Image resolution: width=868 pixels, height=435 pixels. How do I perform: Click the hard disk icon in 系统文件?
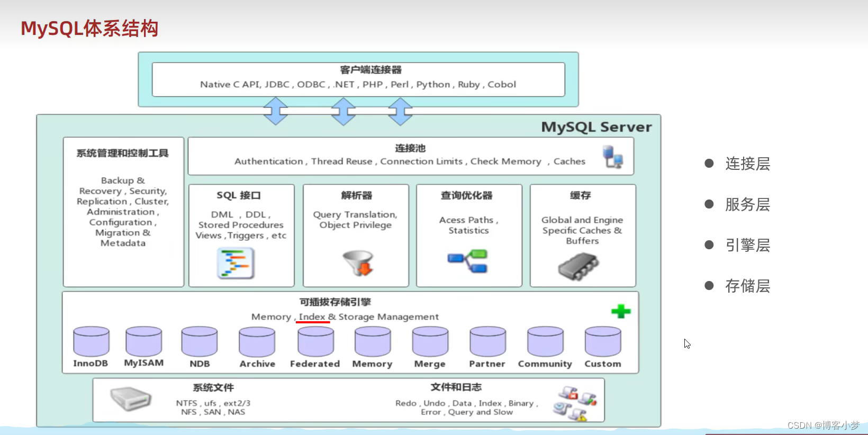pyautogui.click(x=131, y=399)
